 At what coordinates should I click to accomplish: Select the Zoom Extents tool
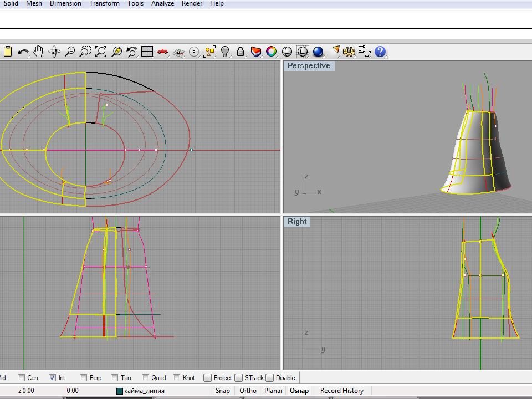(101, 52)
